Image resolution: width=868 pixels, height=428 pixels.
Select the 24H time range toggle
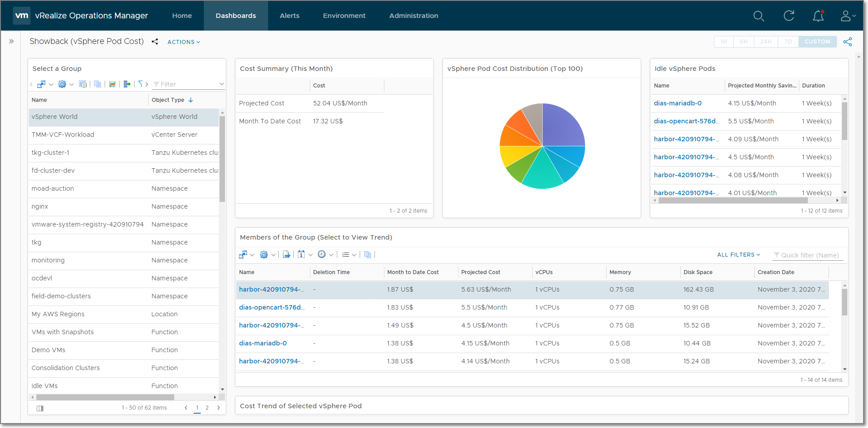766,42
